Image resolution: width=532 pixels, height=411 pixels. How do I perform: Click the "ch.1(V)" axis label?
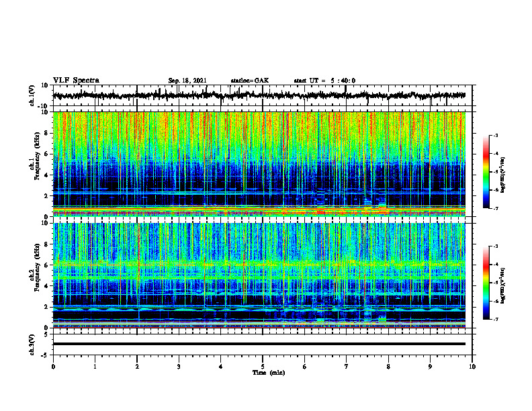coord(32,95)
